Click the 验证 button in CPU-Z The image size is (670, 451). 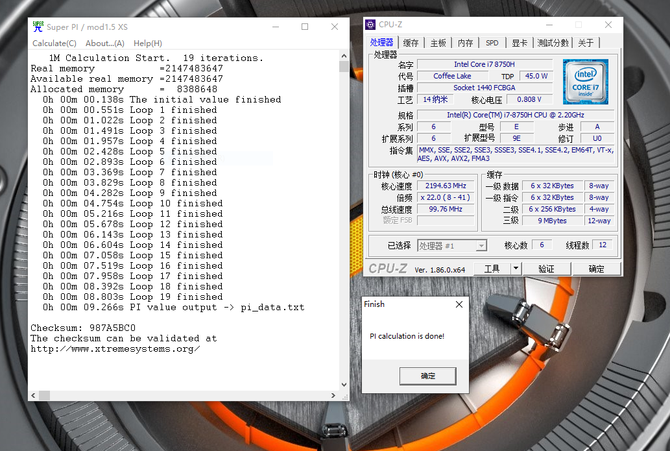546,269
